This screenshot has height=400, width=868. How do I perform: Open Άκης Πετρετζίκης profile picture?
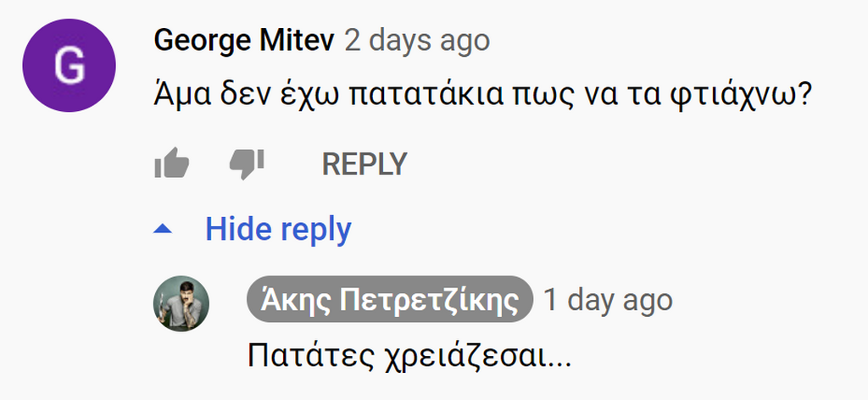click(x=181, y=303)
